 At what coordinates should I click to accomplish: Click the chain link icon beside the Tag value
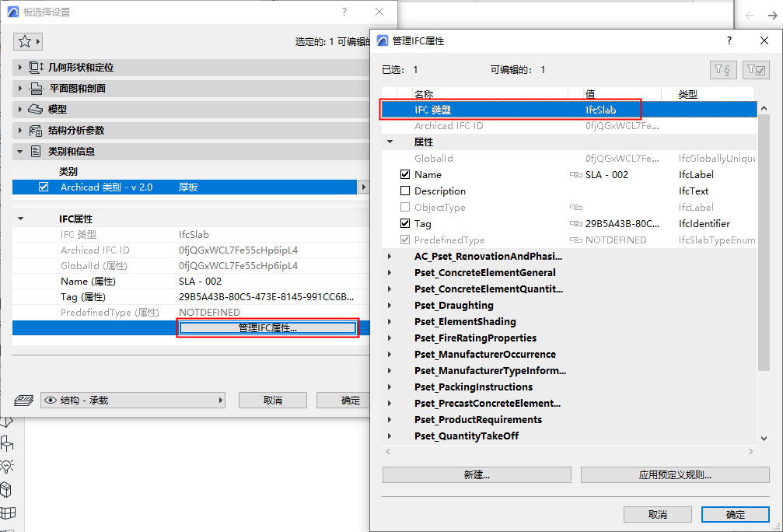click(x=575, y=224)
